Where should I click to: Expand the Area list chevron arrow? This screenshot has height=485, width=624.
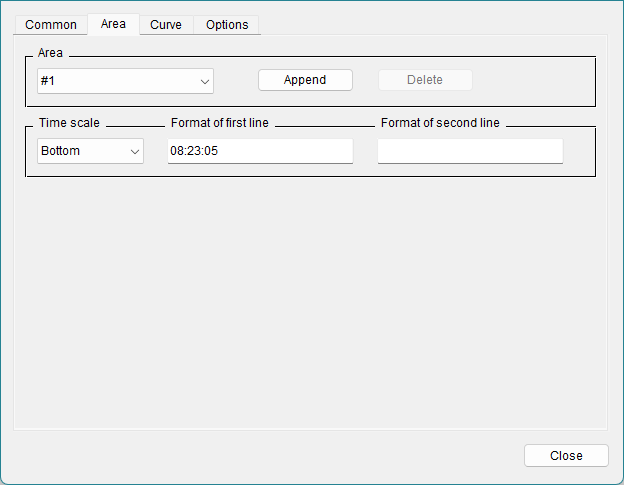[x=204, y=81]
